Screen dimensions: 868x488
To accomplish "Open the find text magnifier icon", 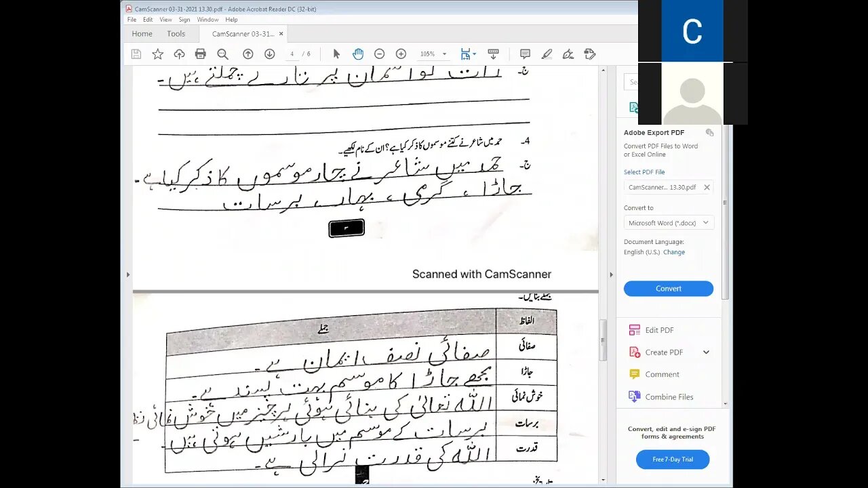I will (222, 54).
